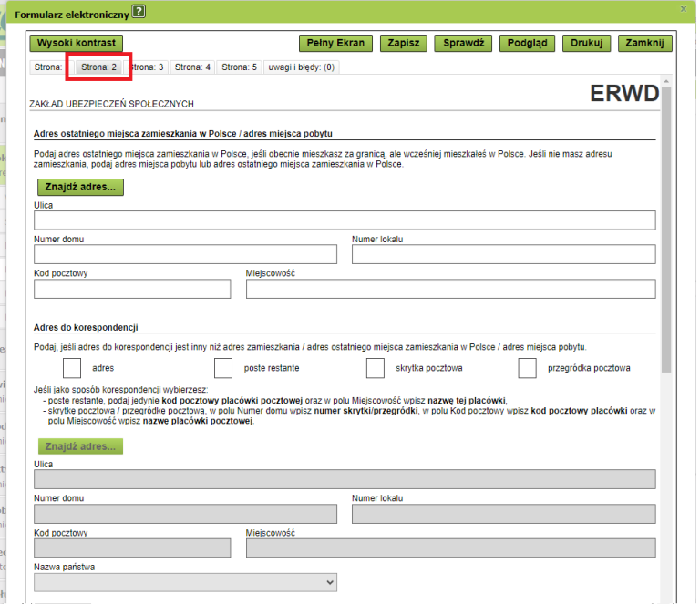The height and width of the screenshot is (604, 700).
Task: Enable Wysoki kontrast mode
Action: 77,43
